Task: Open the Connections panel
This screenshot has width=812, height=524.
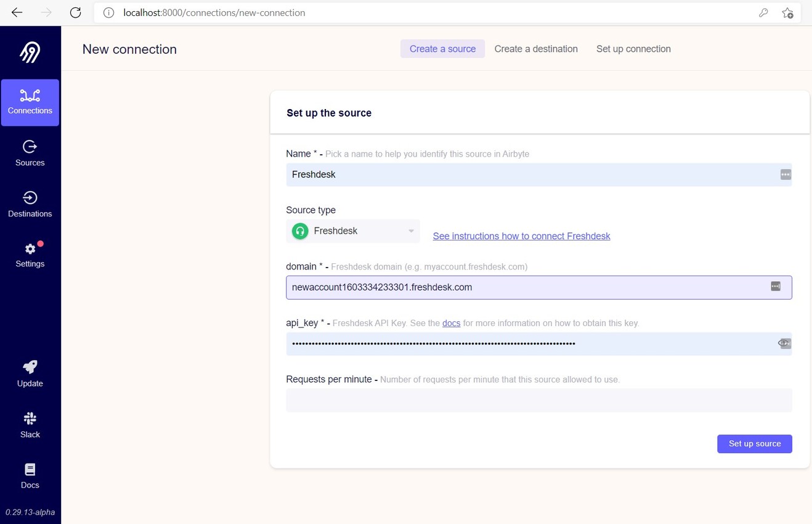Action: [30, 102]
